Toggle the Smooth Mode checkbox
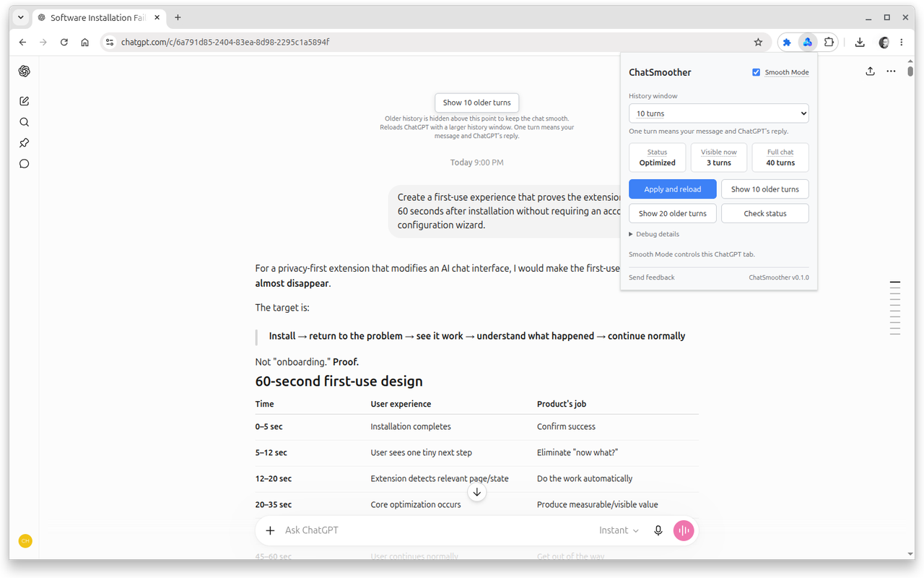This screenshot has height=578, width=924. click(757, 72)
